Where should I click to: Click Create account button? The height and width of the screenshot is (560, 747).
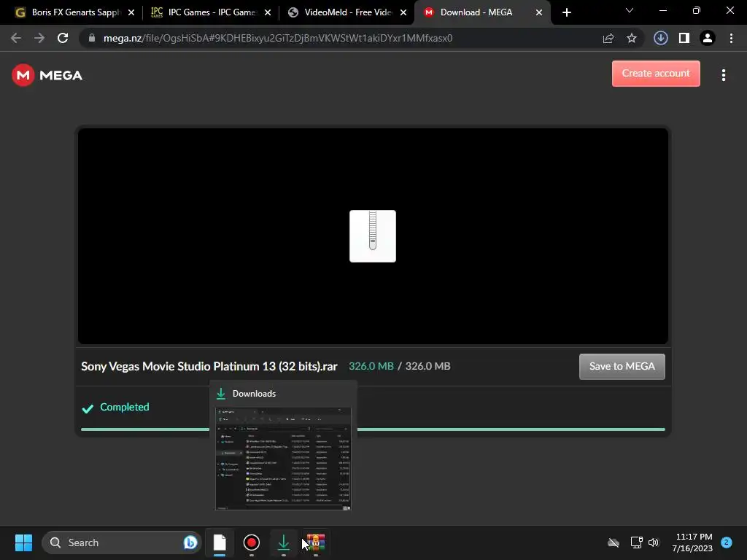656,74
